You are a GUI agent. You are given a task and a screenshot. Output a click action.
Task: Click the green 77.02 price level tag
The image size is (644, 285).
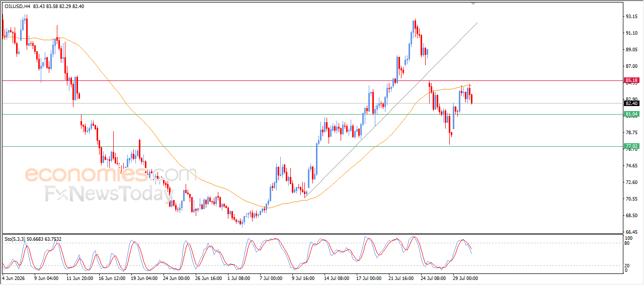point(631,146)
